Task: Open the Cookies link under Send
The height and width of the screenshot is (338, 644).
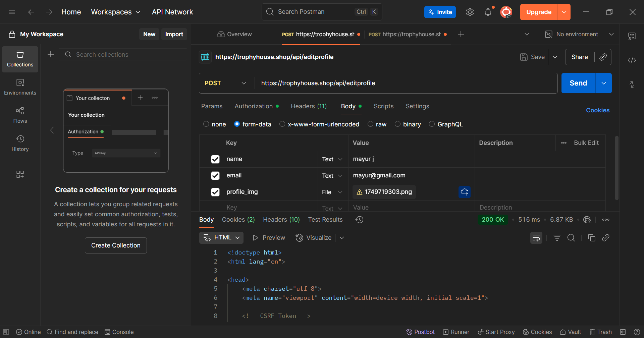Action: [x=597, y=110]
